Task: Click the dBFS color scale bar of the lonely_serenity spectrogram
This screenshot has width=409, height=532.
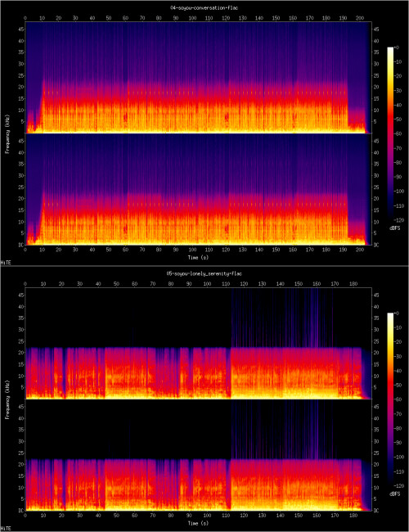Action: 390,399
